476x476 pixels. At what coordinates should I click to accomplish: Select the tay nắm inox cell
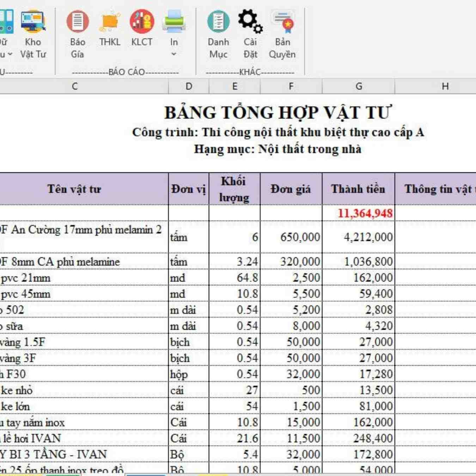tap(84, 422)
